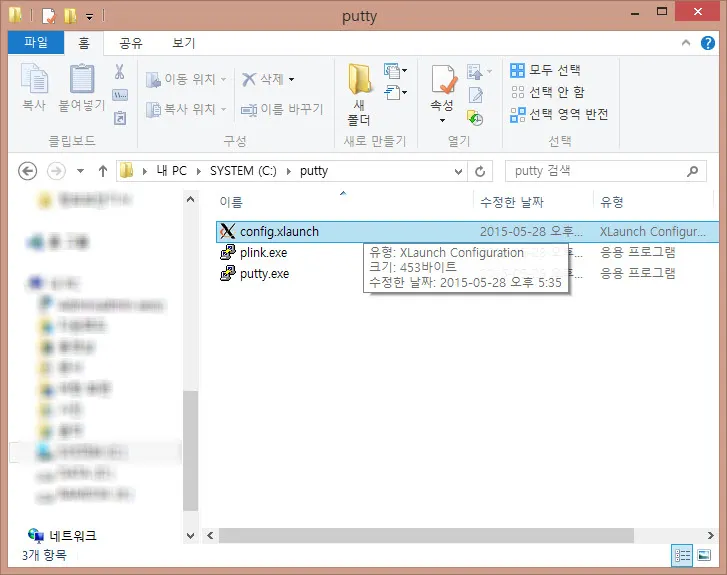Open the Quick Access Toolbar customize arrow
Image resolution: width=727 pixels, height=575 pixels.
tap(89, 17)
